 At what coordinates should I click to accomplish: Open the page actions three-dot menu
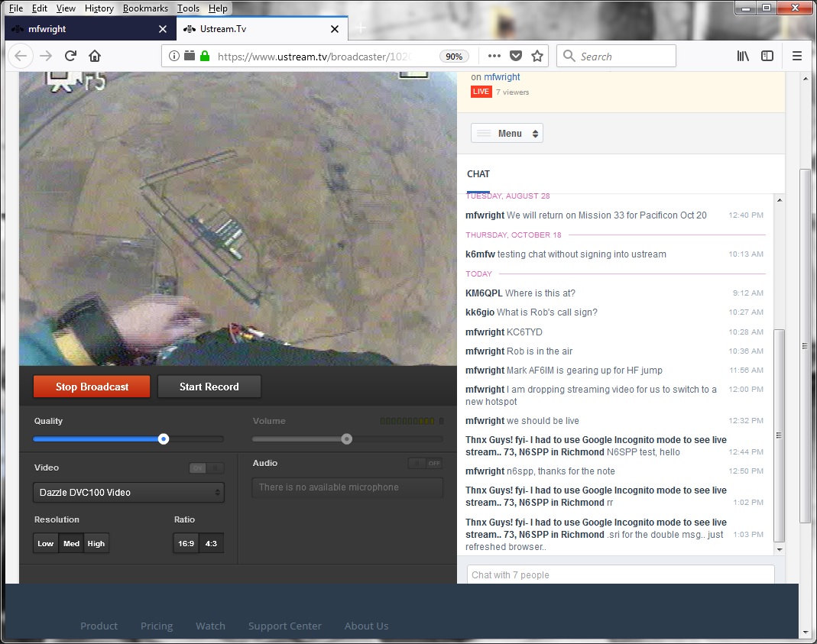coord(494,56)
